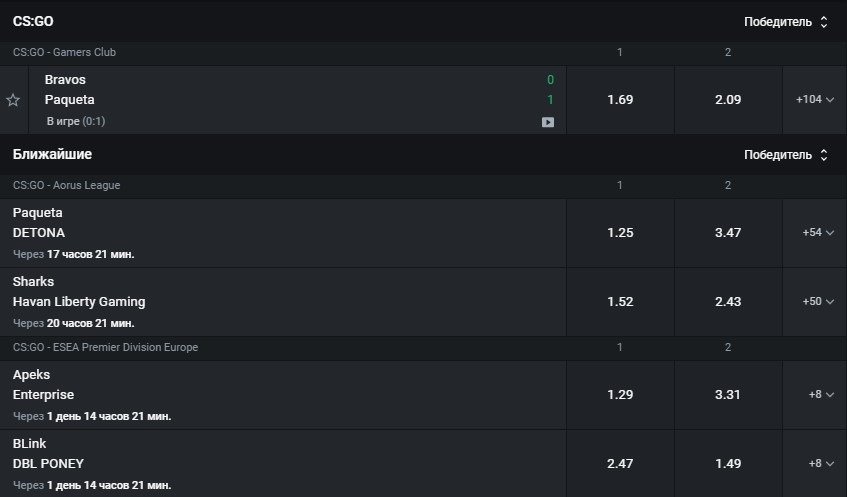Choose Apeks odds 1.29
The width and height of the screenshot is (847, 497).
(620, 394)
